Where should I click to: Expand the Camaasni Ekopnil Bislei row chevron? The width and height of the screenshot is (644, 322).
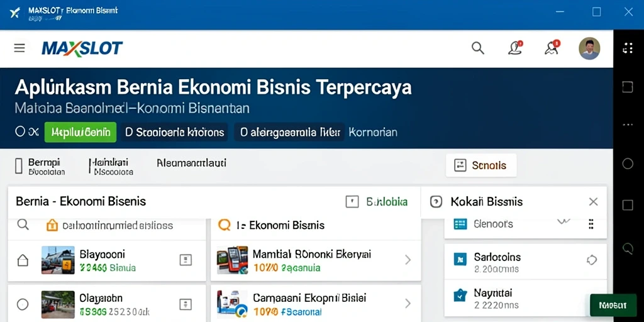(x=408, y=304)
